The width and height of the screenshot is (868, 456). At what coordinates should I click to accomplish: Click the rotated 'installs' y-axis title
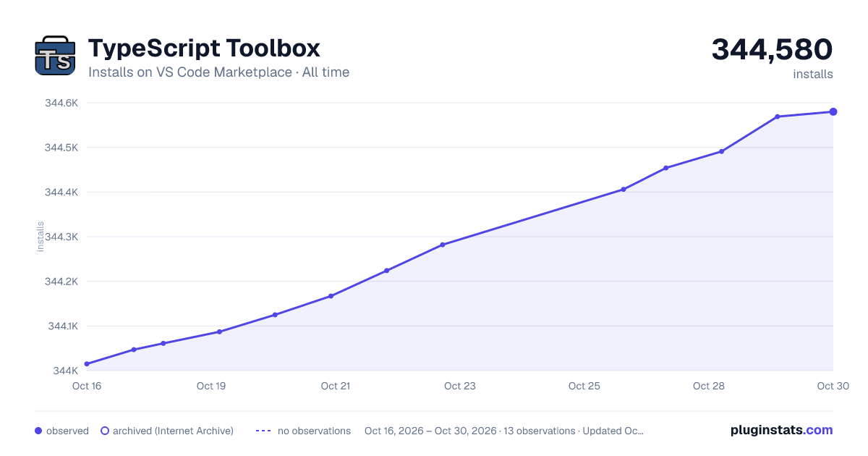[41, 237]
